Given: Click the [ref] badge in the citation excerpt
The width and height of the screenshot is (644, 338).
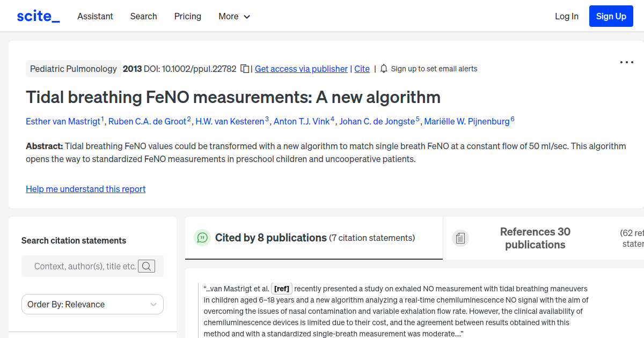Looking at the screenshot, I should [x=282, y=288].
